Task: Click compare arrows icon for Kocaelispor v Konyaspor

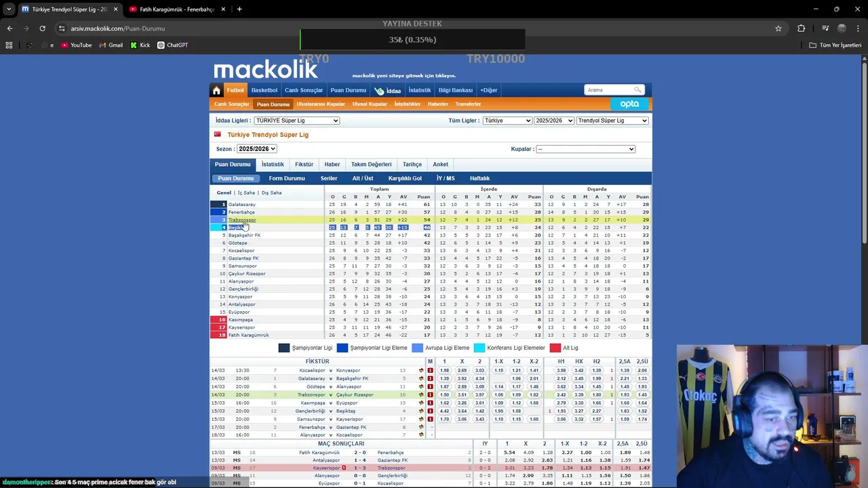Action: click(x=421, y=371)
